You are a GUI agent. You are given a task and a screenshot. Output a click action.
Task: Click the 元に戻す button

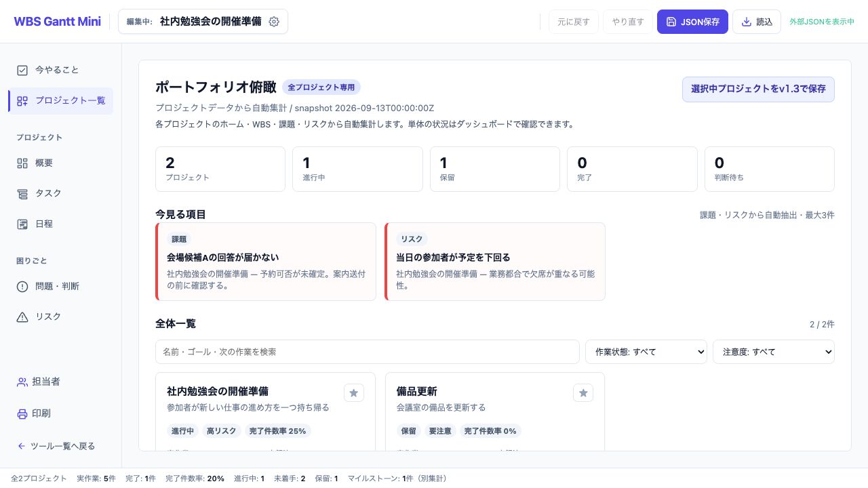coord(574,22)
